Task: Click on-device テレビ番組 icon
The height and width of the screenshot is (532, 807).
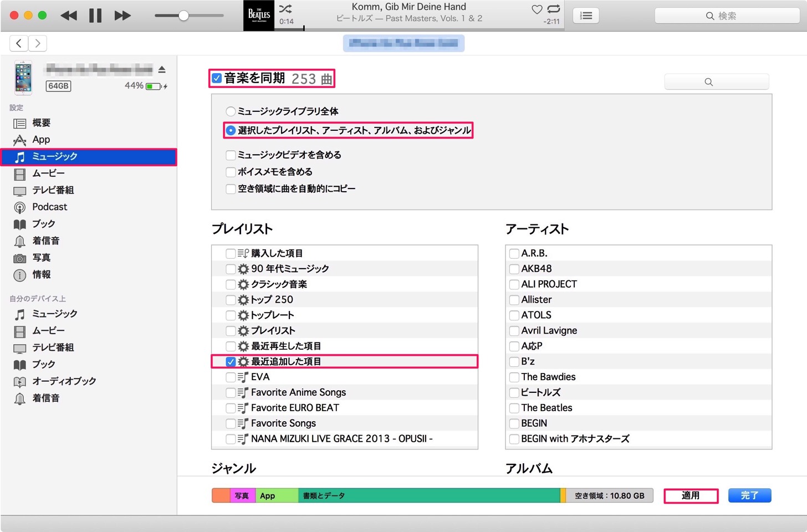Action: point(20,348)
